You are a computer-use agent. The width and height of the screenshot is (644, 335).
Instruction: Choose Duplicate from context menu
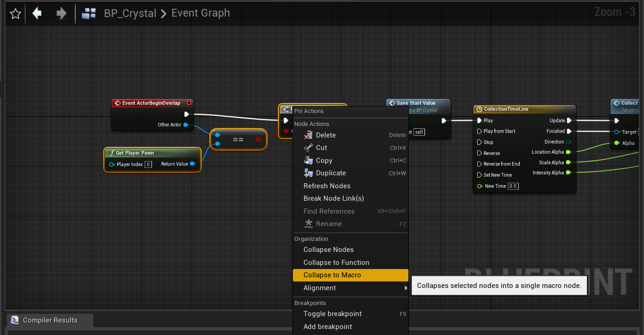351,173
